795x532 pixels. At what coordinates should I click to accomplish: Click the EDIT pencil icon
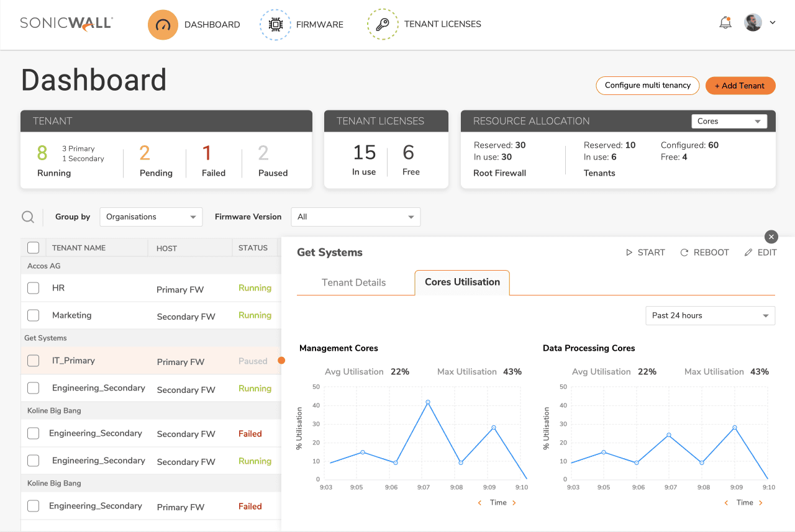point(748,253)
